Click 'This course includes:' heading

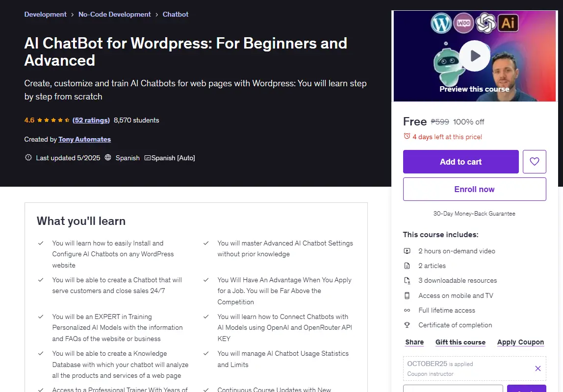tap(440, 235)
